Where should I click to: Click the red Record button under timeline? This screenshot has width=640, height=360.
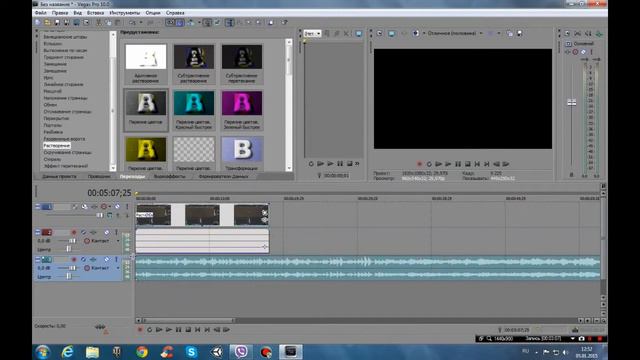coord(140,329)
